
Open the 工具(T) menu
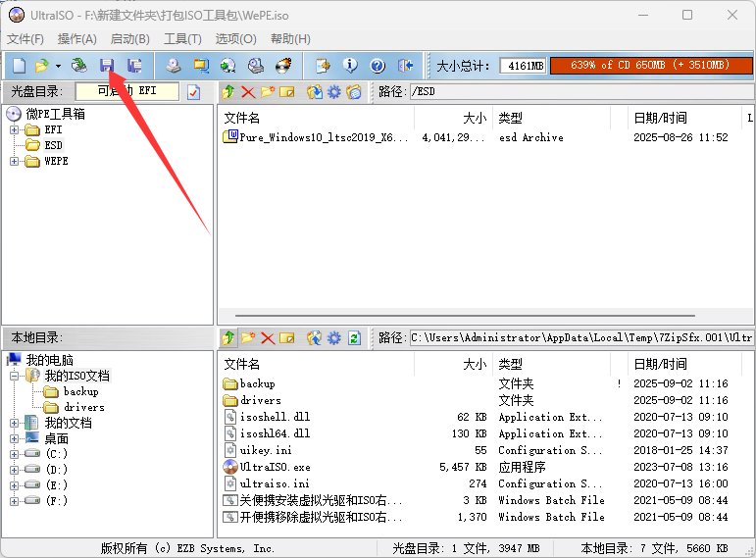click(182, 39)
